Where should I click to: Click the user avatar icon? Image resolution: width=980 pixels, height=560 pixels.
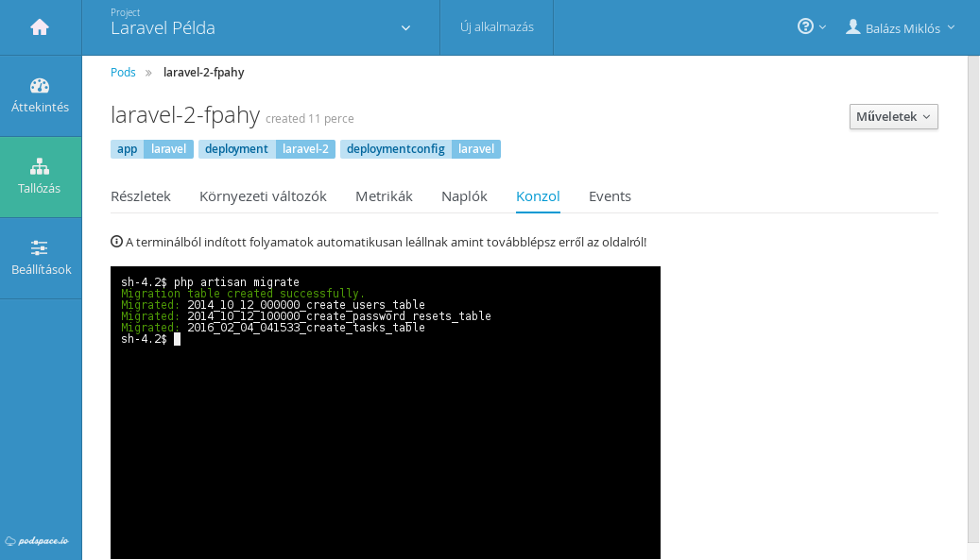point(853,26)
